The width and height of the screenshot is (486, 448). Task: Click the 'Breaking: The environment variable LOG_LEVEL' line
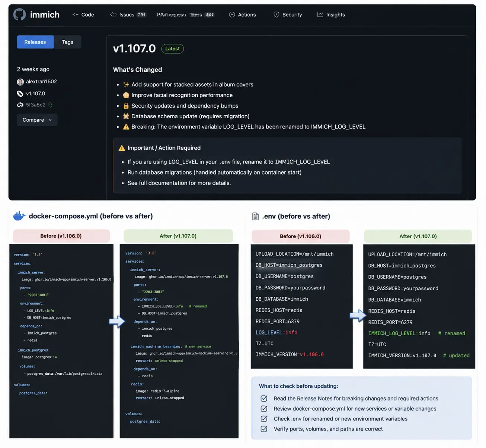(x=248, y=127)
